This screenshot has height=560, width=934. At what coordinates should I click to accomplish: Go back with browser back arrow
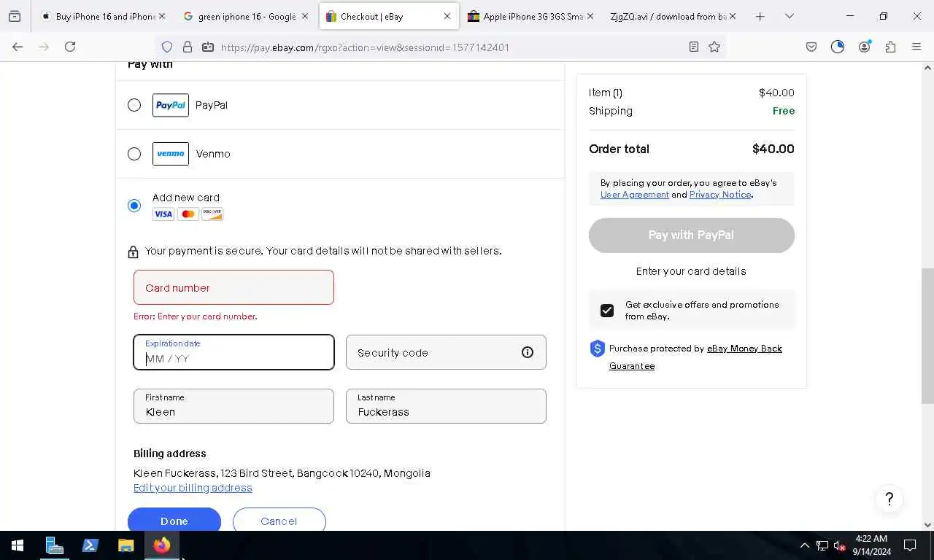(18, 47)
